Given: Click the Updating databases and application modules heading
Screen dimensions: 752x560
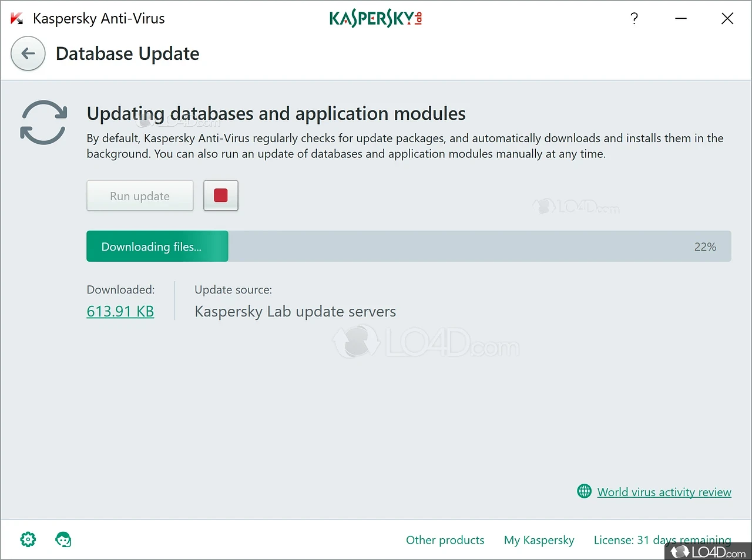Looking at the screenshot, I should 276,113.
